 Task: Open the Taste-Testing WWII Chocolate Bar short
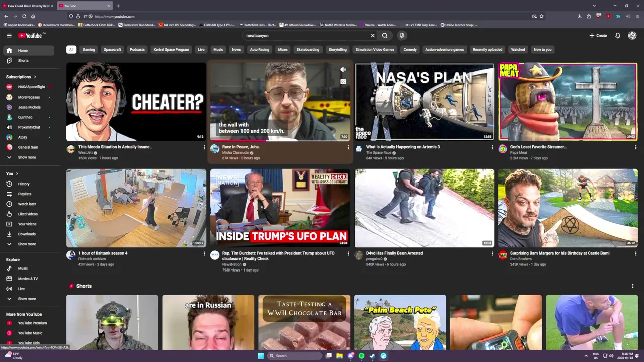(304, 322)
